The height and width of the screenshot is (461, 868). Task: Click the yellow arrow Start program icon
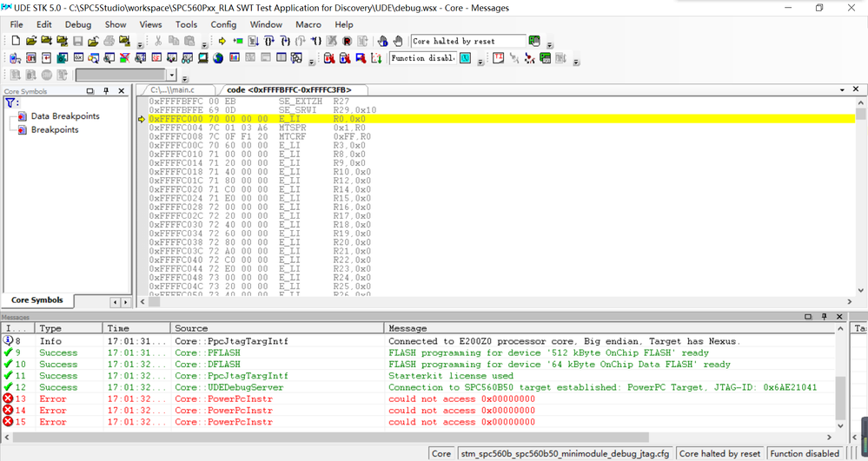click(222, 41)
